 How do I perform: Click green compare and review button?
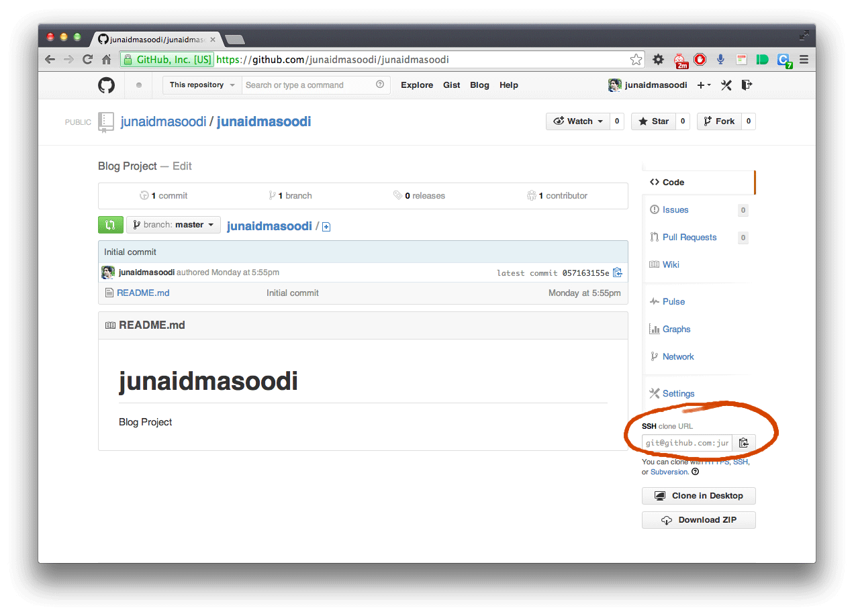click(111, 225)
